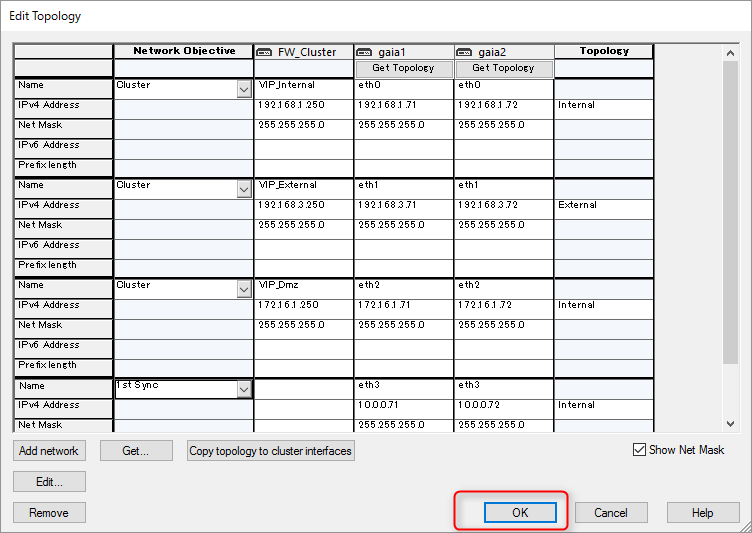The width and height of the screenshot is (752, 533).
Task: Click the Remove button
Action: point(49,513)
